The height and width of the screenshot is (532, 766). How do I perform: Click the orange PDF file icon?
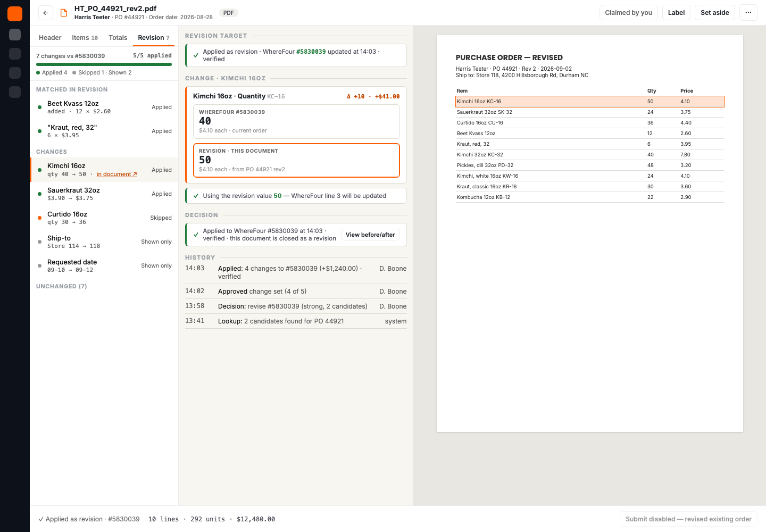64,13
